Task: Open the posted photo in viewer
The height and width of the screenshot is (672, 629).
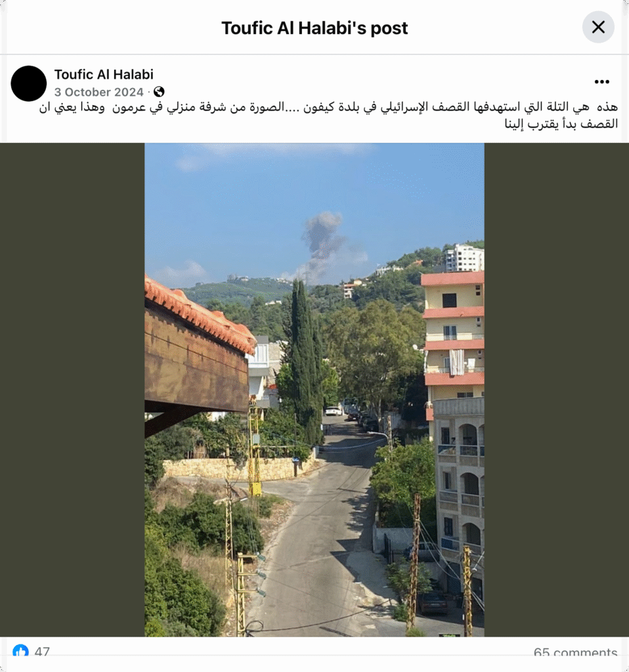Action: [x=314, y=390]
